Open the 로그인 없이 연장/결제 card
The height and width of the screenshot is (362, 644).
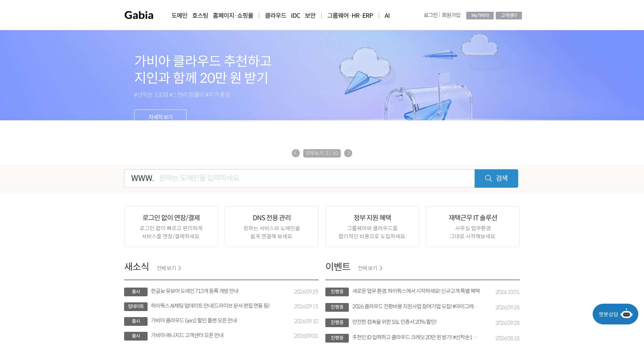(171, 227)
